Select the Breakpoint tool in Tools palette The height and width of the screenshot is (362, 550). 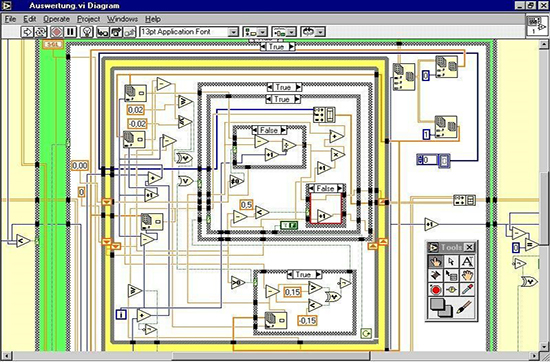pyautogui.click(x=435, y=290)
